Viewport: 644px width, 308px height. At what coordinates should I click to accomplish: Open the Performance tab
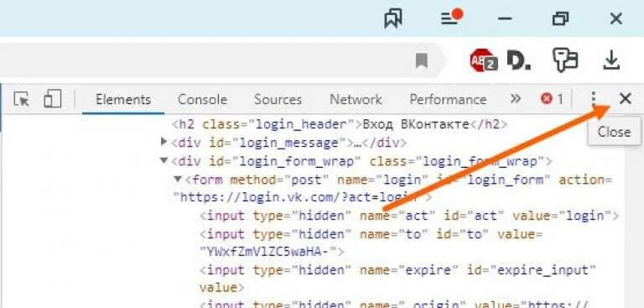(448, 100)
